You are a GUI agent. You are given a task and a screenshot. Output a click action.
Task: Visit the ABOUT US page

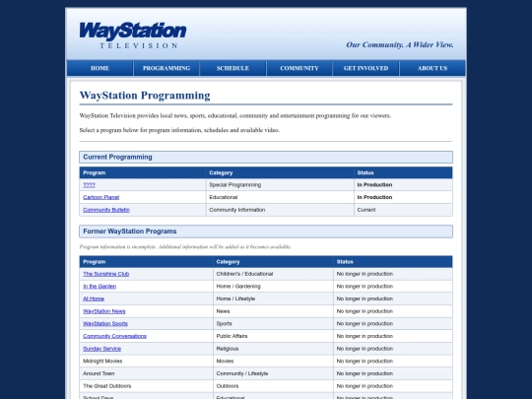[x=432, y=68]
